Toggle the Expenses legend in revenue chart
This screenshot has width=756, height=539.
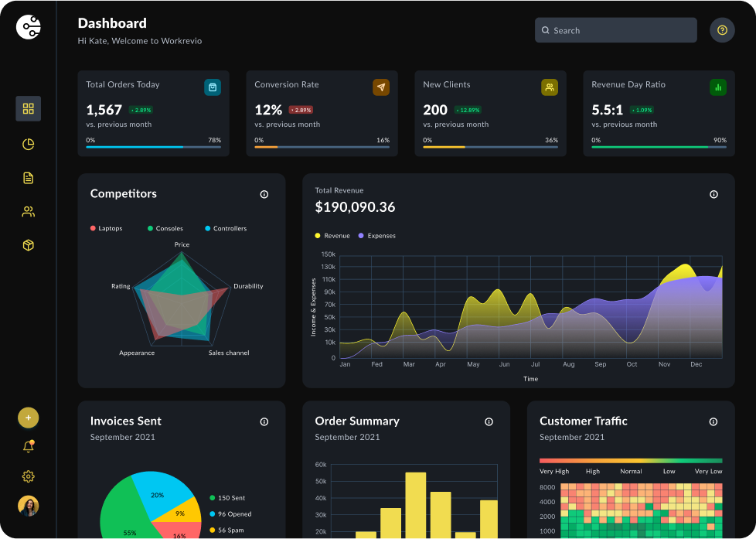(x=376, y=236)
